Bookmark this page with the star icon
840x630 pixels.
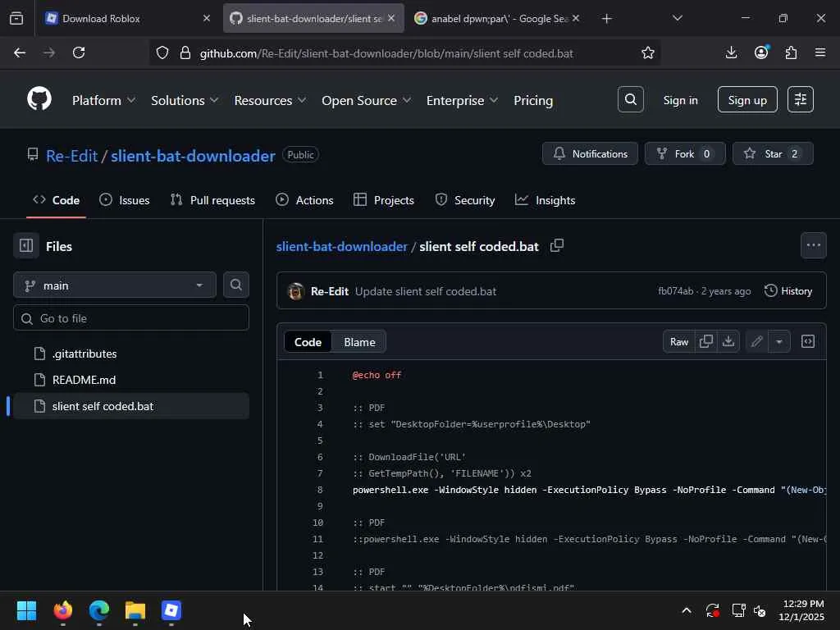tap(648, 52)
